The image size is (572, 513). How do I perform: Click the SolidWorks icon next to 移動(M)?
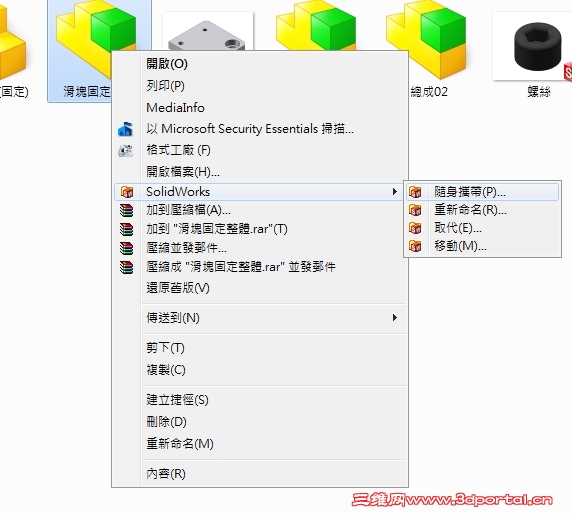pos(415,246)
